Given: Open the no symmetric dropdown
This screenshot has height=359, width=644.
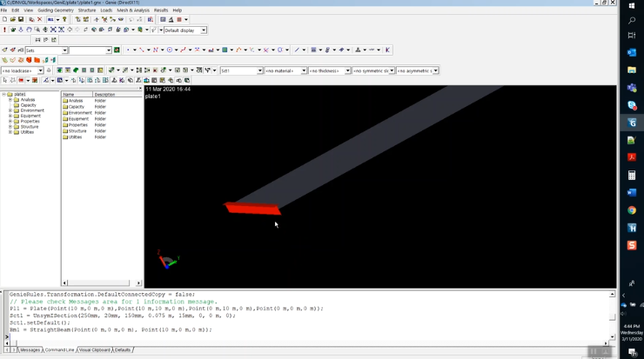Looking at the screenshot, I should 392,70.
